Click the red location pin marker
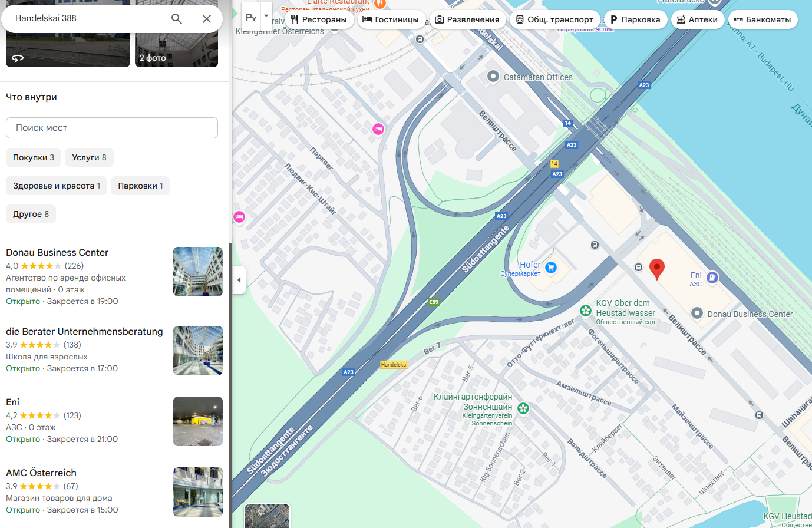The image size is (812, 528). coord(656,269)
